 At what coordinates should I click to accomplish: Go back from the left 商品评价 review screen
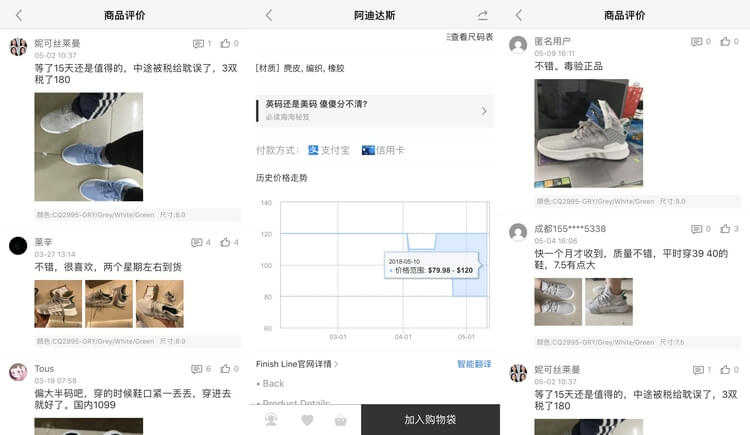tap(19, 15)
